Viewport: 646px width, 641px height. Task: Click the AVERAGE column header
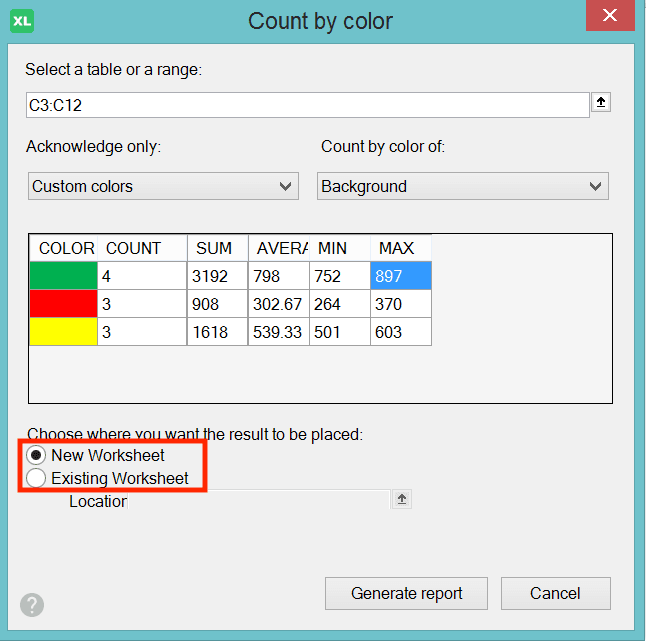click(279, 248)
